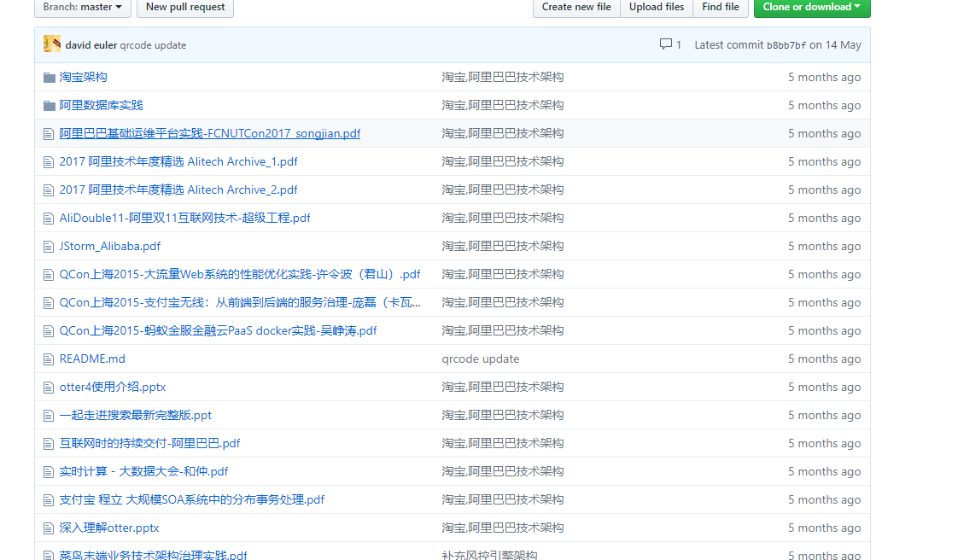Click file icon next to otter4使用介绍.pptx
Image resolution: width=958 pixels, height=560 pixels.
(49, 387)
